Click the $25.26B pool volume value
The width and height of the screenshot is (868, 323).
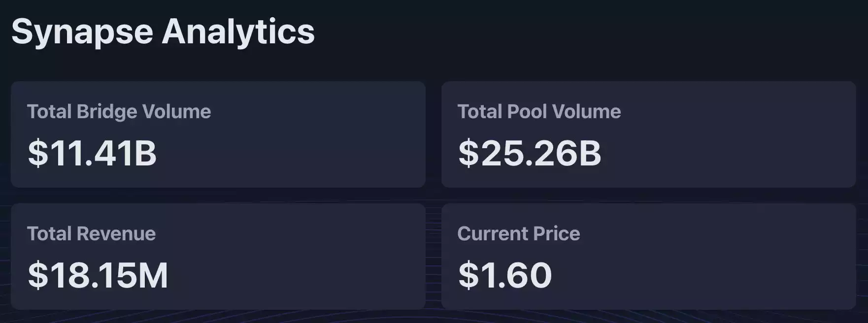coord(530,153)
